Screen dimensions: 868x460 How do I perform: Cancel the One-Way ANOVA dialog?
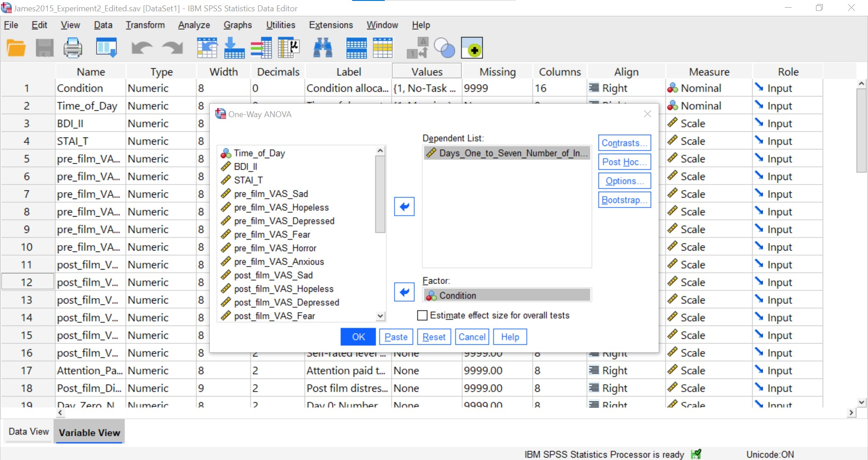pyautogui.click(x=472, y=337)
